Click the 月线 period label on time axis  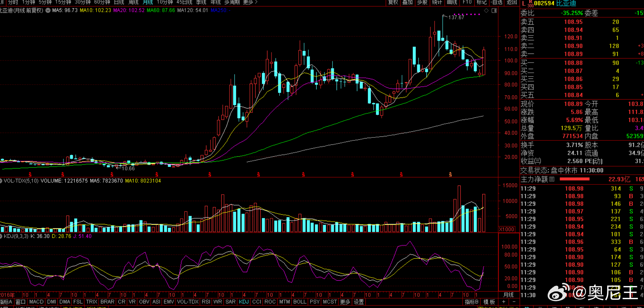point(508,295)
